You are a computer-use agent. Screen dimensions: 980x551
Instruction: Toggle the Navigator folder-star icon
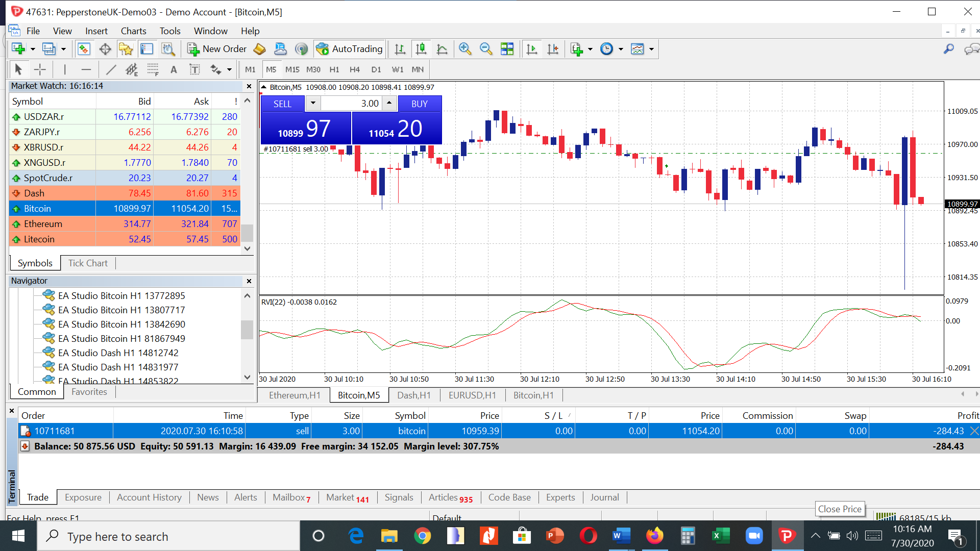coord(126,49)
